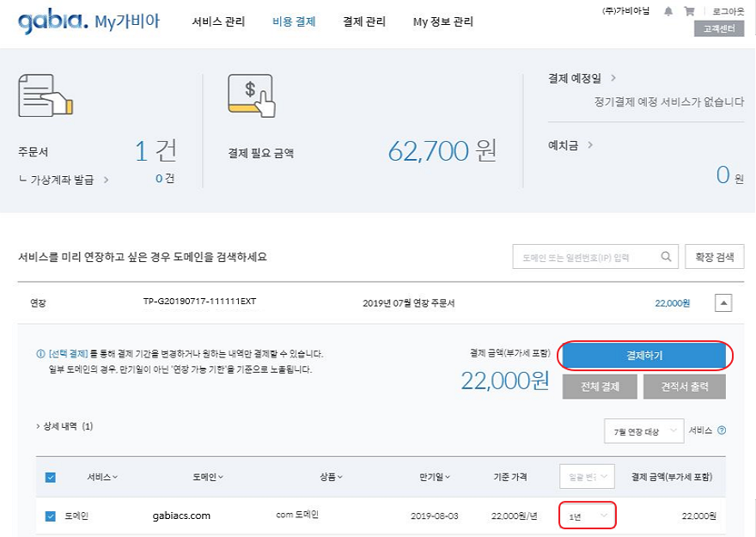Viewport: 756px width, 537px height.
Task: Sort by 도메인 column
Action: pos(208,477)
